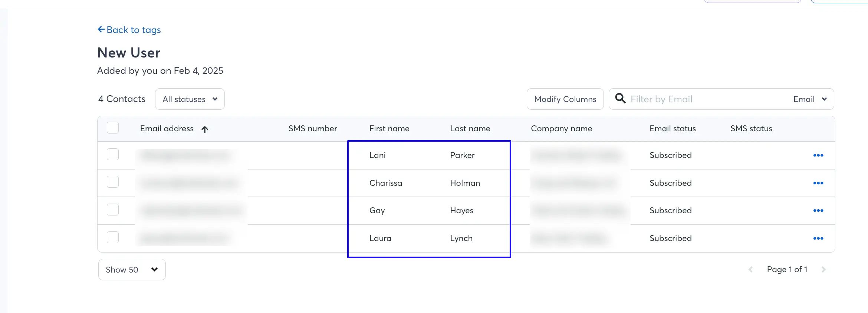Click Subscribed status in Laura's row
868x313 pixels.
point(671,238)
